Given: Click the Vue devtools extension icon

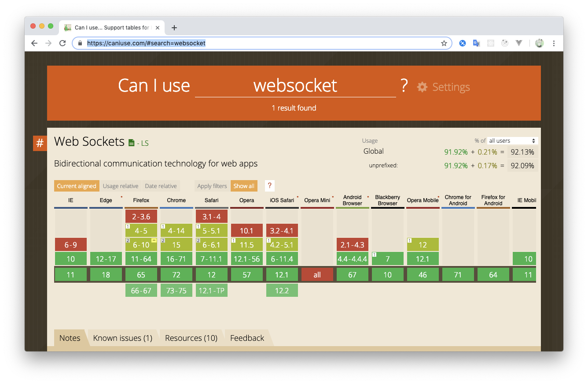Looking at the screenshot, I should 518,43.
